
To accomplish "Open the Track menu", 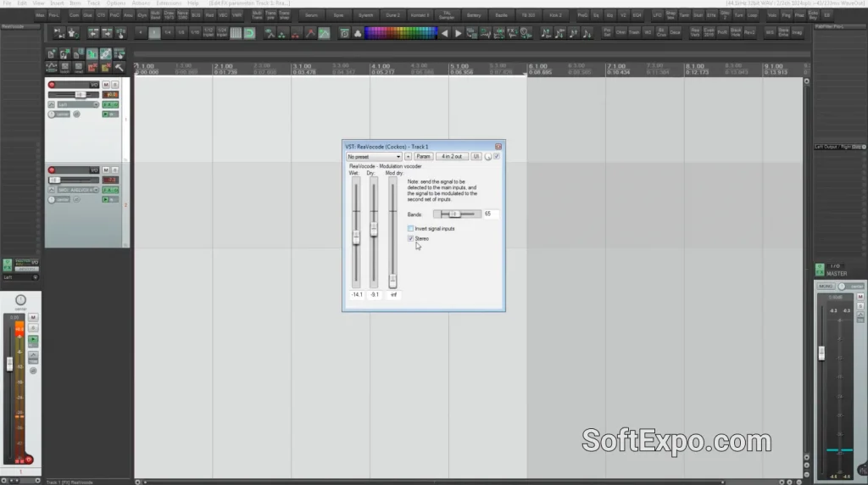I will [93, 3].
